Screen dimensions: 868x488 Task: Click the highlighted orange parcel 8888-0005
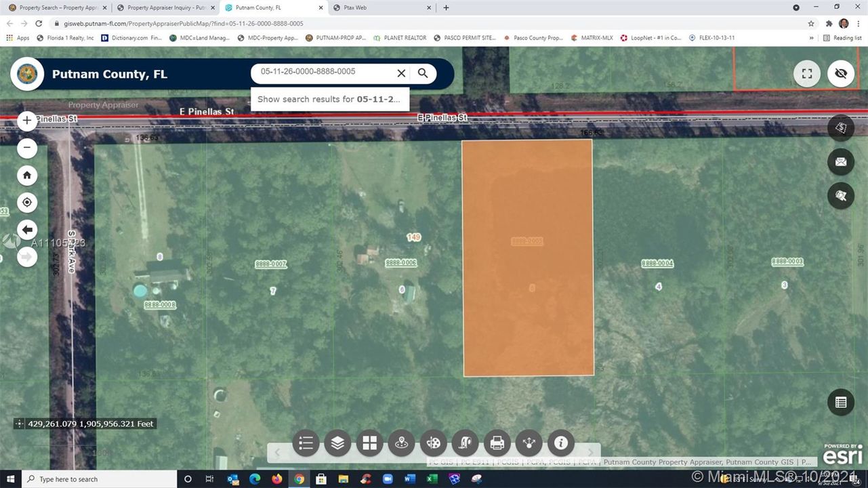[x=528, y=258]
